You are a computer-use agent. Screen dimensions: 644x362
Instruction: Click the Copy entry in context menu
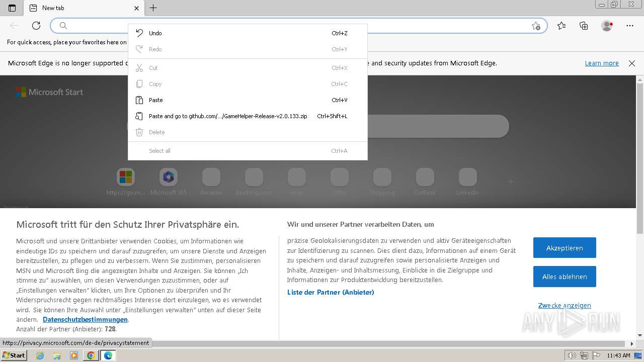click(248, 84)
